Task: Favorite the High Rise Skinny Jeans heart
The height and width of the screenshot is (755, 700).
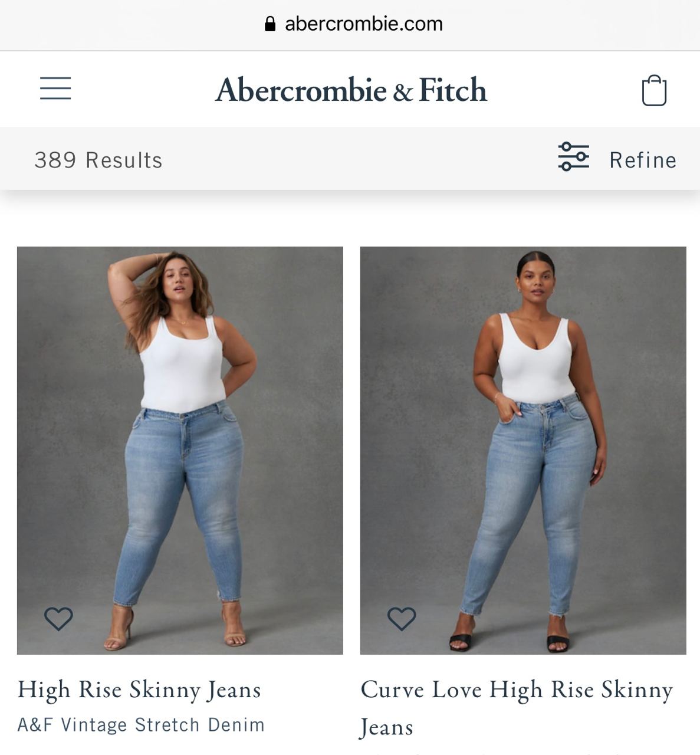Action: pyautogui.click(x=58, y=619)
